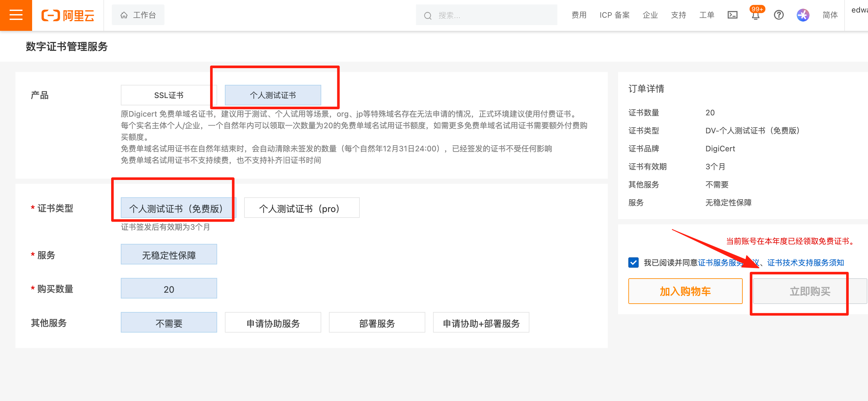
Task: Click the Alibaba Cloud logo
Action: (68, 15)
